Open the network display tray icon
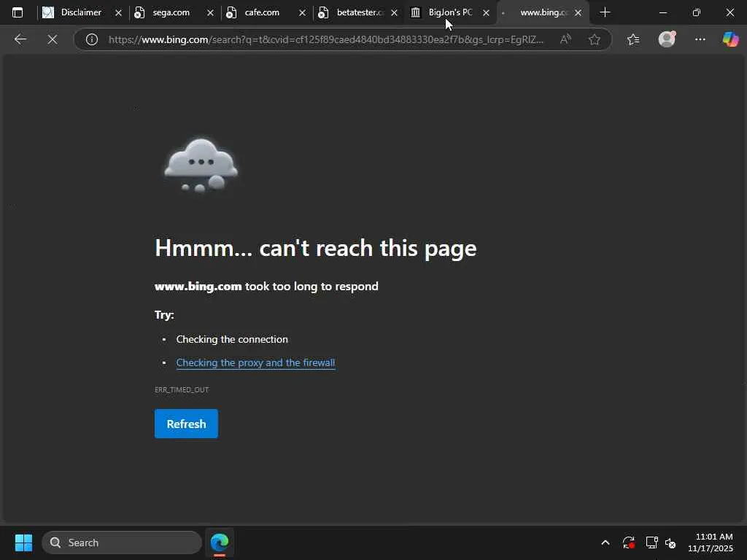The height and width of the screenshot is (560, 747). [x=651, y=542]
